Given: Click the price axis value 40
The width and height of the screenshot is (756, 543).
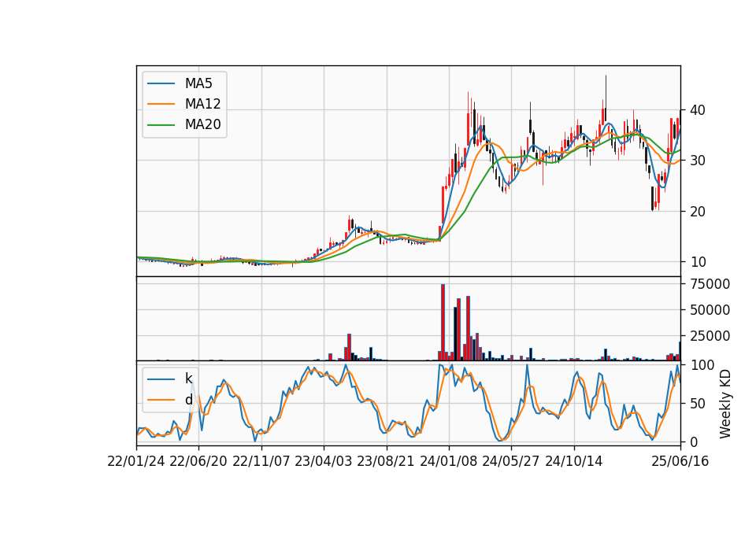Looking at the screenshot, I should [698, 110].
